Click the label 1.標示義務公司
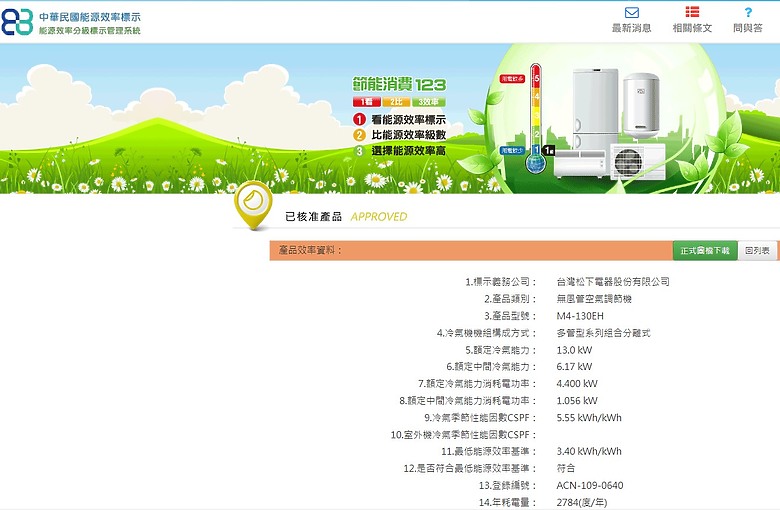Screen dimensions: 780x510 click(501, 282)
